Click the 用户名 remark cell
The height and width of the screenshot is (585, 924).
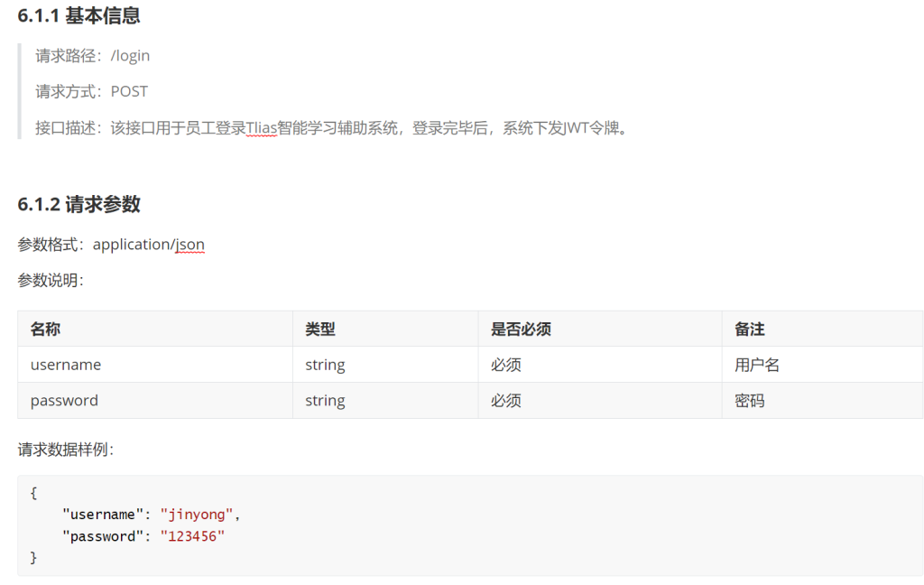pyautogui.click(x=757, y=366)
